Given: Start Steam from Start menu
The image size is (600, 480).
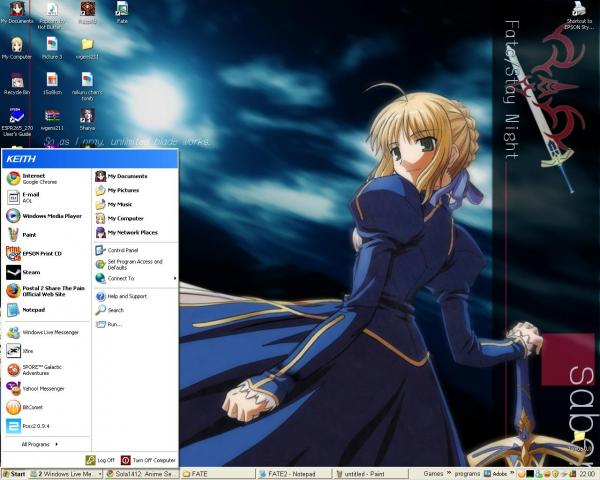Looking at the screenshot, I should click(47, 272).
